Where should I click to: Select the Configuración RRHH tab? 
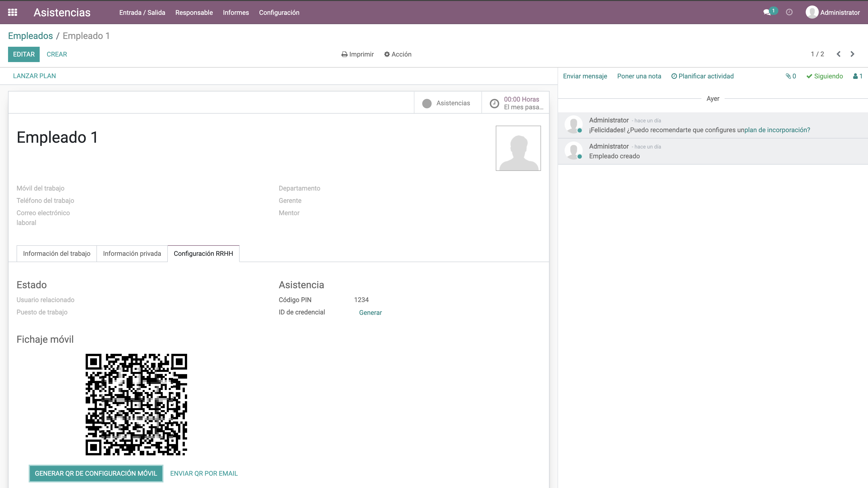coord(203,254)
